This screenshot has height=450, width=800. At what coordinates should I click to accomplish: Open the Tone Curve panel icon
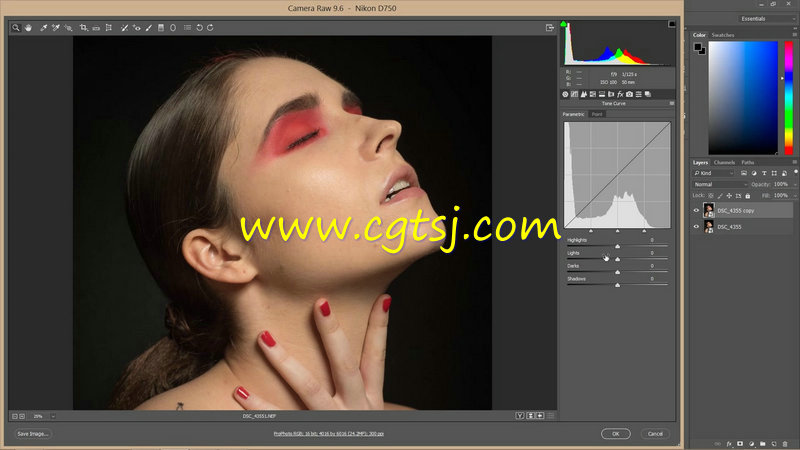point(574,94)
